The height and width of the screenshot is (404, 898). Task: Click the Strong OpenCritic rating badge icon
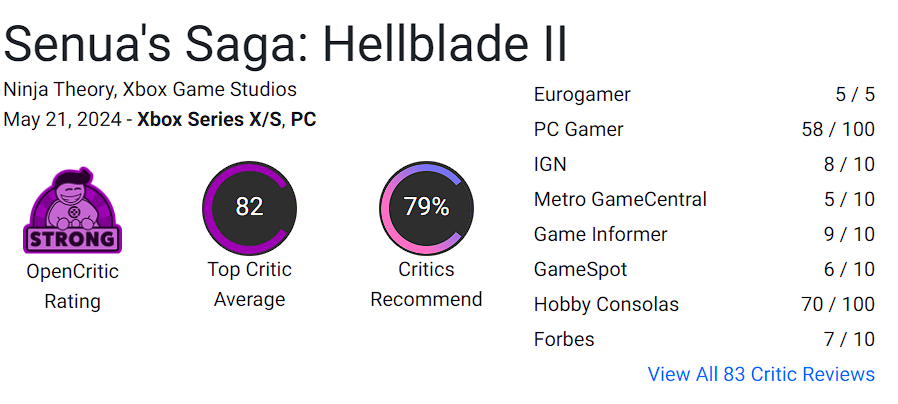[x=72, y=210]
